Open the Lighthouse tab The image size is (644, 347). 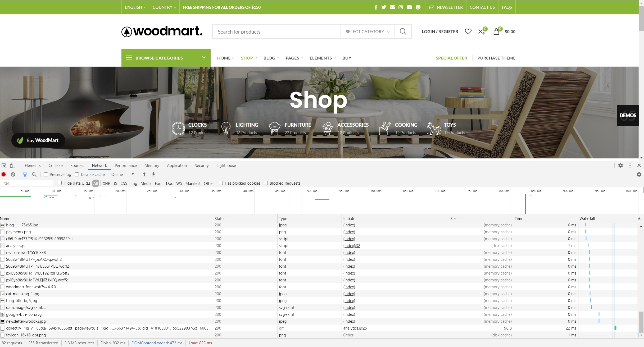point(226,166)
